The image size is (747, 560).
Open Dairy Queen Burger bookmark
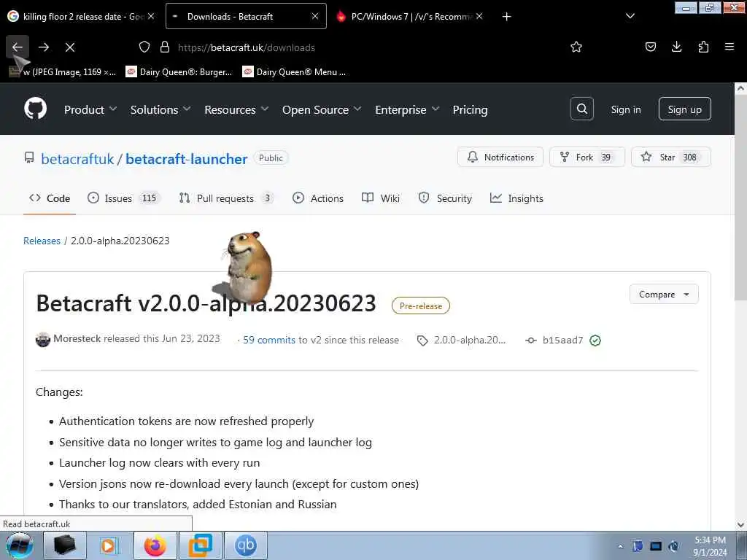click(179, 72)
